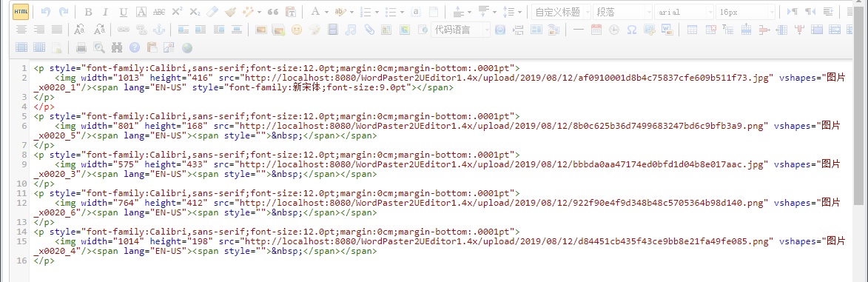Click the search and replace binoculars icon
This screenshot has width=868, height=282.
(116, 47)
